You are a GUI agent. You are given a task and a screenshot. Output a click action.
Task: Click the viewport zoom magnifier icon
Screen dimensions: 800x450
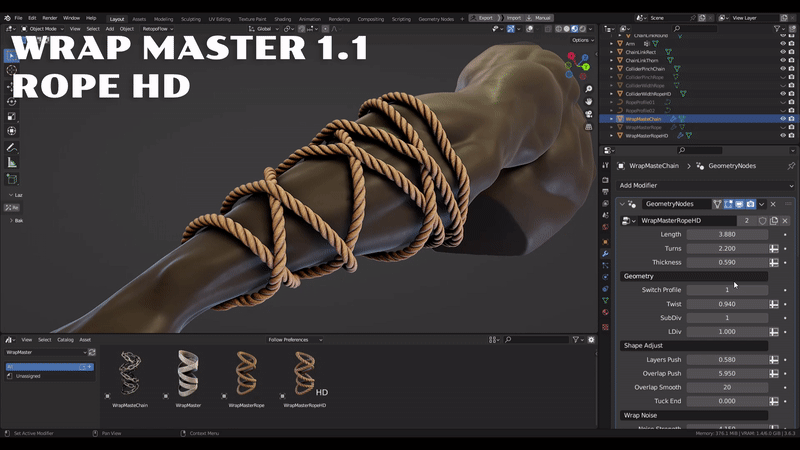588,89
